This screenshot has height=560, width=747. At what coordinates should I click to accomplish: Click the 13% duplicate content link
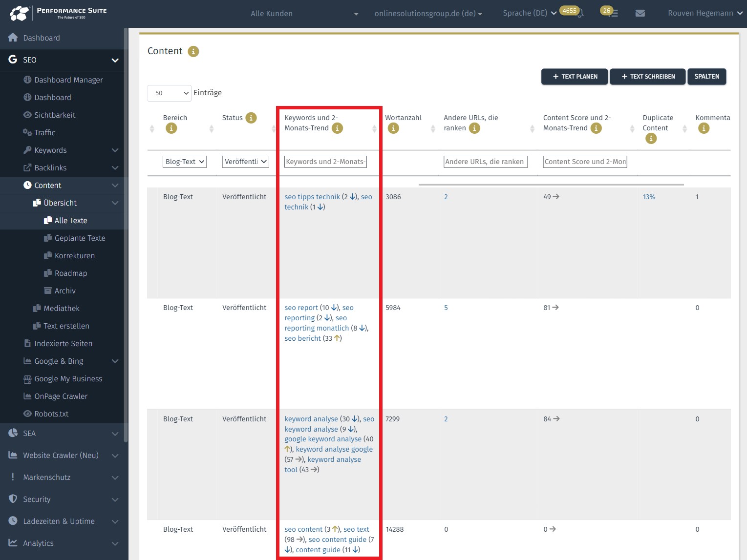click(649, 197)
